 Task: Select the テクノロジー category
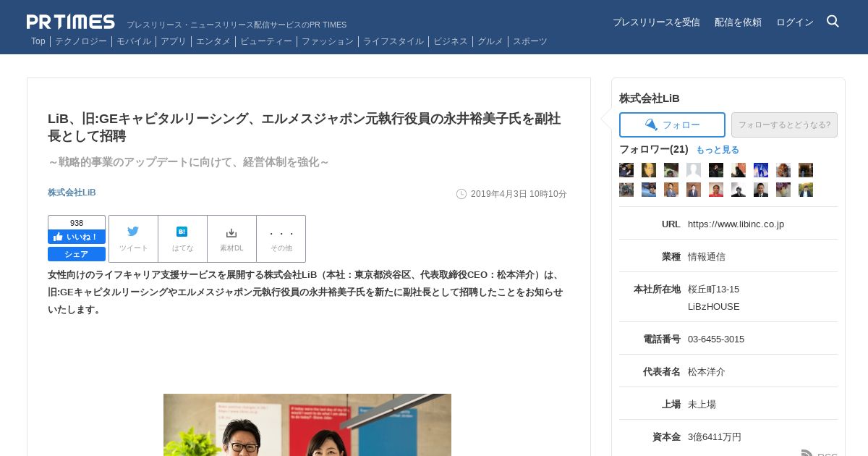(81, 41)
